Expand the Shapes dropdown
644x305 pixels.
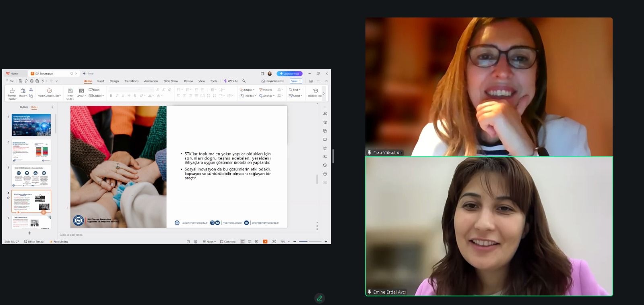pyautogui.click(x=247, y=90)
